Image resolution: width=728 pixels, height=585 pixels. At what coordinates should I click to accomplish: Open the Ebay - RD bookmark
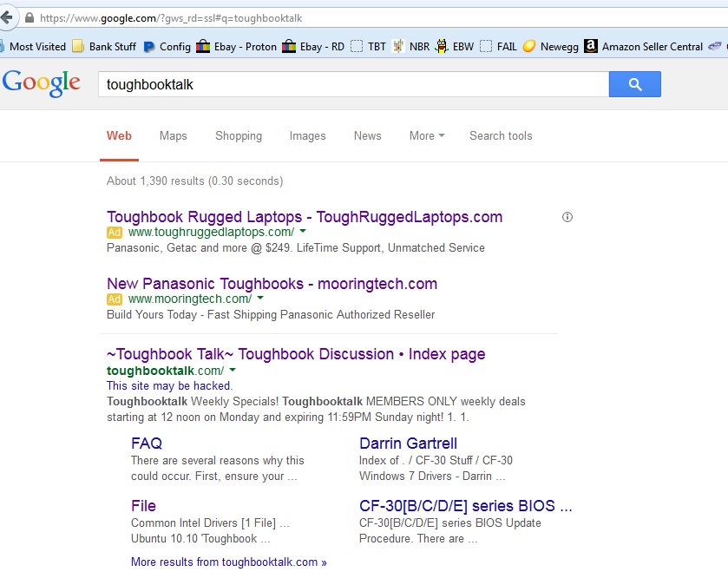313,46
